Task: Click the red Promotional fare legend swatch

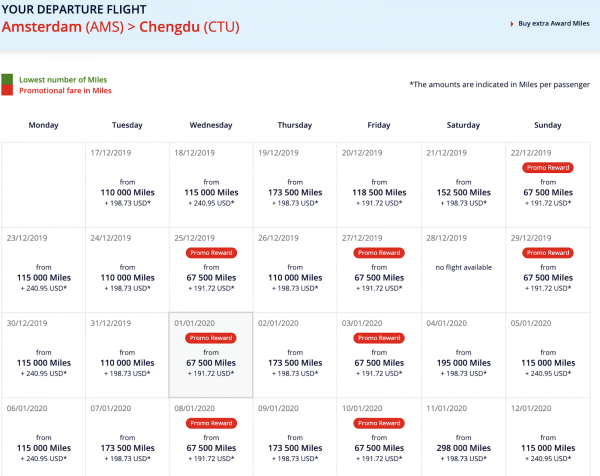Action: point(7,90)
